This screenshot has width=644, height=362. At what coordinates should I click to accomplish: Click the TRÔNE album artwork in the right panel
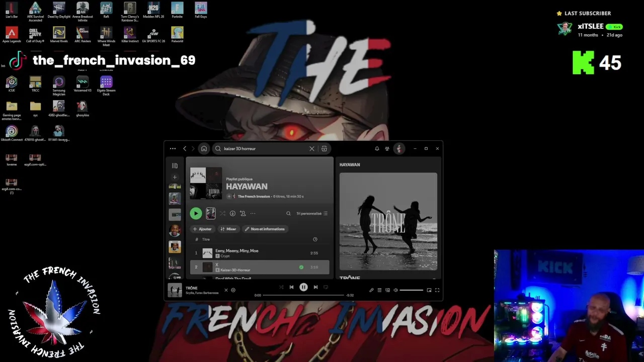click(x=388, y=222)
